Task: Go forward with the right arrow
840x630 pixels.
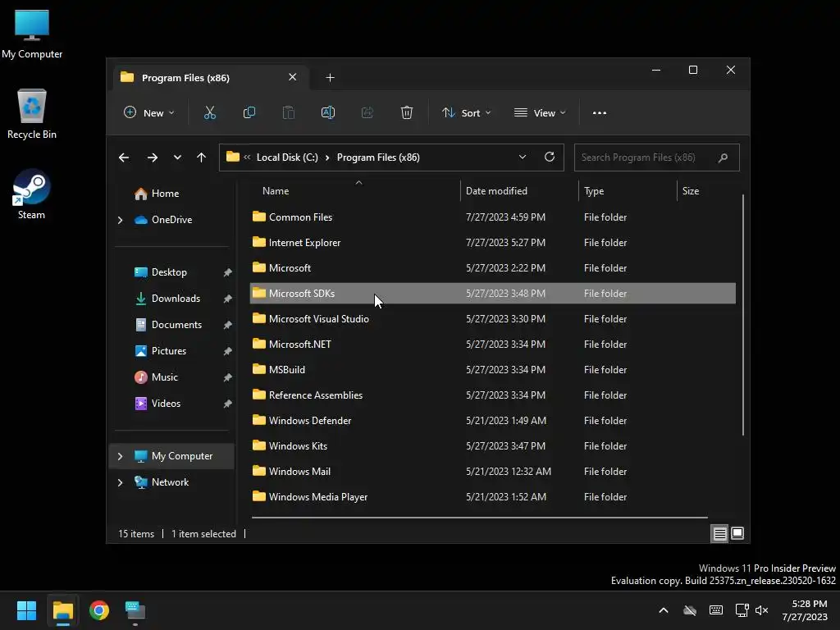Action: coord(153,157)
